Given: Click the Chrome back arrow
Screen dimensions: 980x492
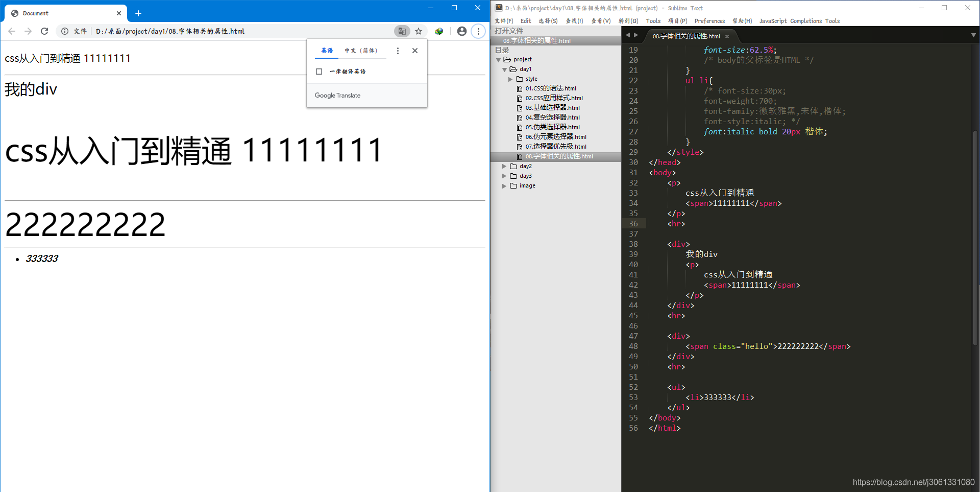Looking at the screenshot, I should click(12, 31).
